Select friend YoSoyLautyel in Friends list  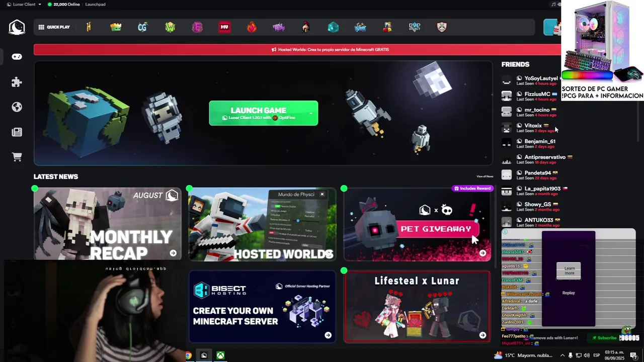(x=531, y=80)
